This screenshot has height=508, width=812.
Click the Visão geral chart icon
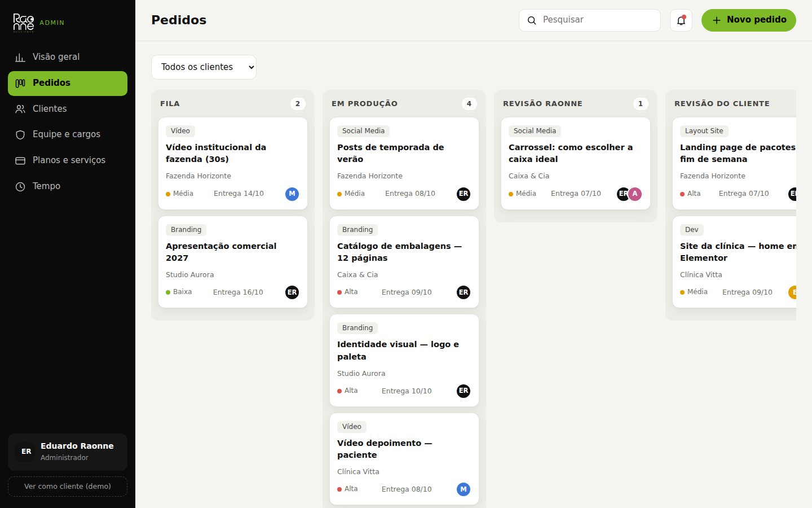[20, 57]
